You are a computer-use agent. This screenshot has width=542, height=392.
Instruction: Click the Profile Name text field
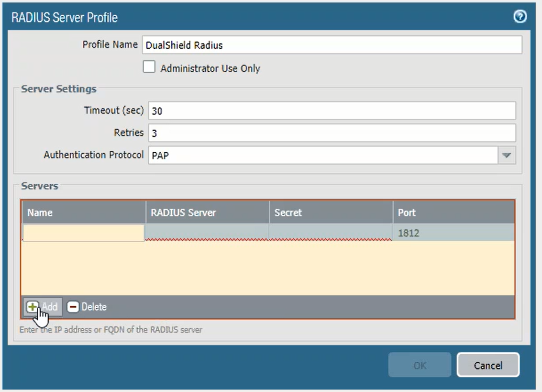pyautogui.click(x=331, y=45)
